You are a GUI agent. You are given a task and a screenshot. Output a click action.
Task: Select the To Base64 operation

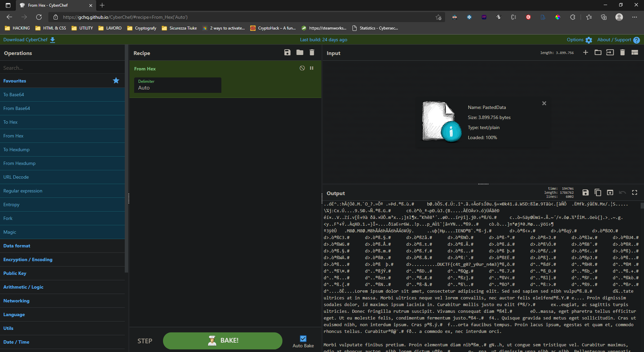(x=62, y=95)
